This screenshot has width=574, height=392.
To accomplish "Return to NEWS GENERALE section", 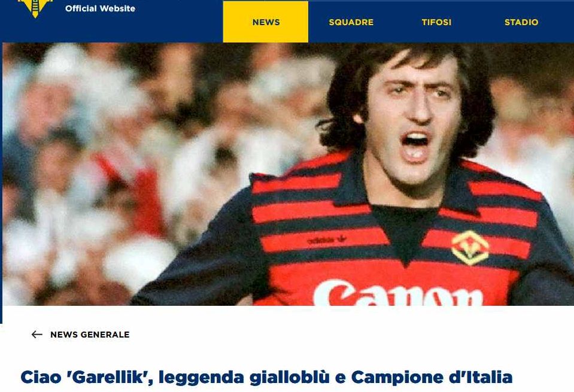I will [90, 335].
